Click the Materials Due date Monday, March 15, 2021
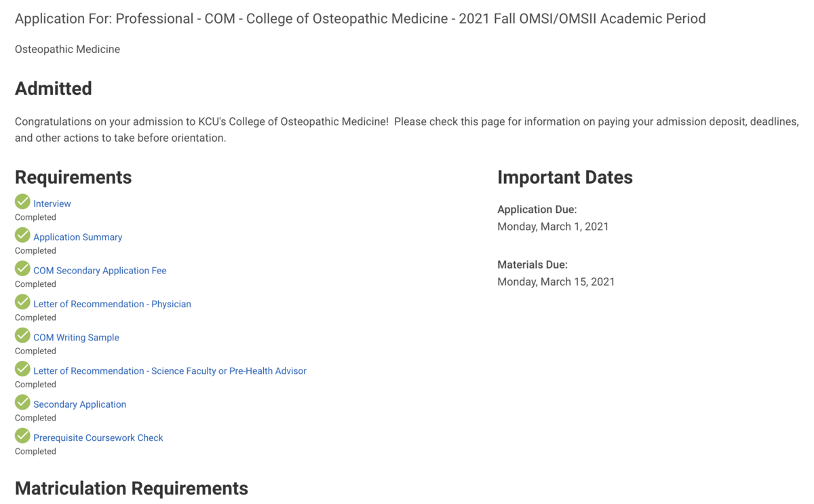 pos(556,282)
